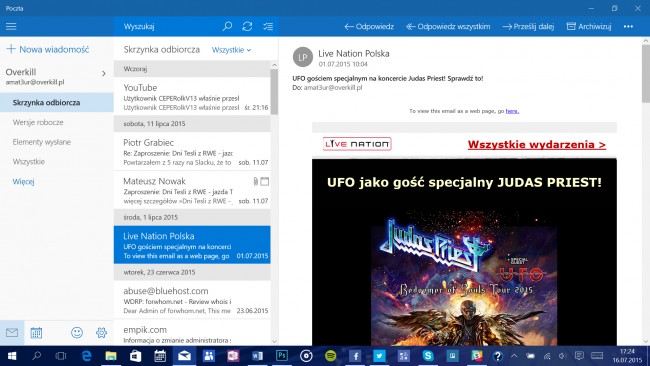Screen dimensions: 650x366
Task: Open Word from taskbar
Action: tap(257, 356)
